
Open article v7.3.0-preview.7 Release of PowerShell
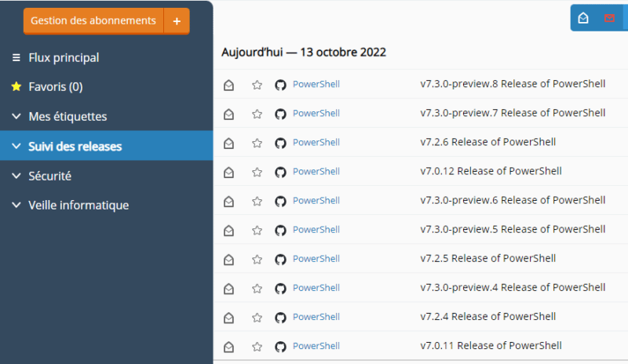[x=513, y=113]
